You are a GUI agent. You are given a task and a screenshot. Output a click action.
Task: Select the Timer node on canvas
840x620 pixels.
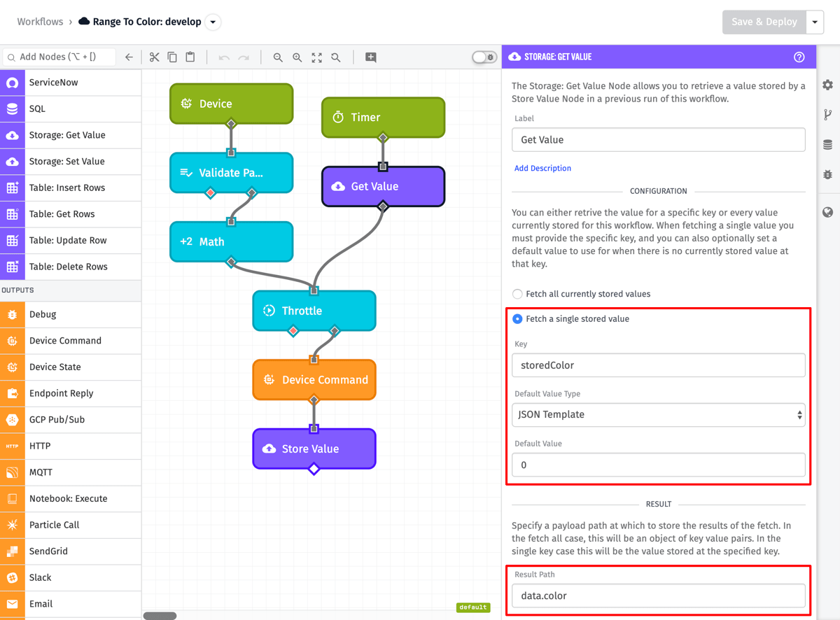click(383, 118)
